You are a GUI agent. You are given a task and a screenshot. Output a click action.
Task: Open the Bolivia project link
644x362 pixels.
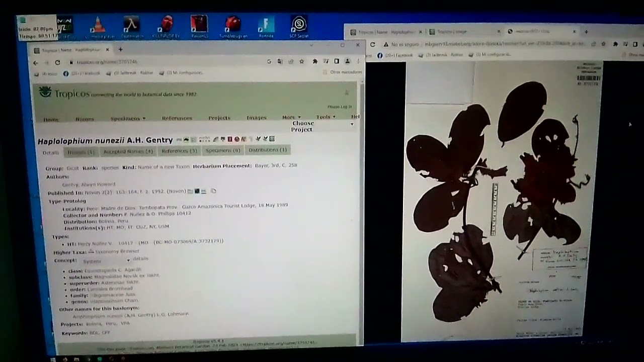94,324
